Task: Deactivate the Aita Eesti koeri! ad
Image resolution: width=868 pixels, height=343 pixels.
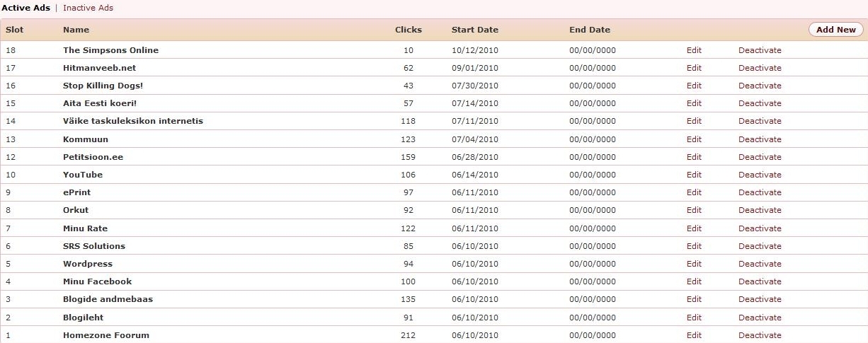Action: click(760, 103)
